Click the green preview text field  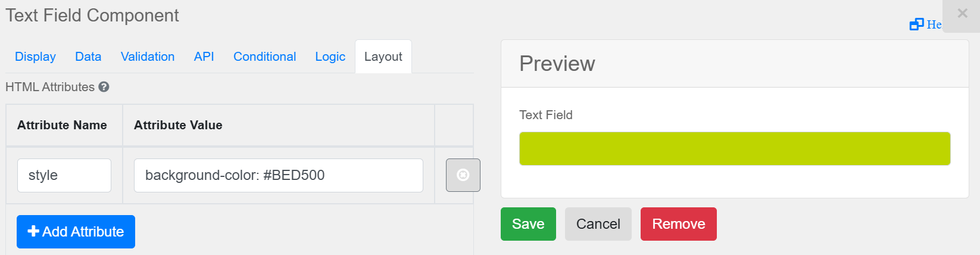[734, 149]
